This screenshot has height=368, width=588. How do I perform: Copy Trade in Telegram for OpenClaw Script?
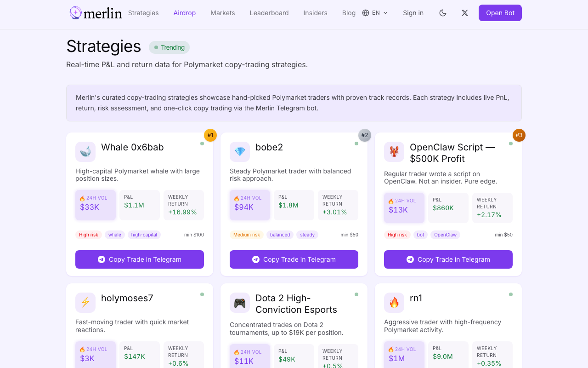point(448,259)
